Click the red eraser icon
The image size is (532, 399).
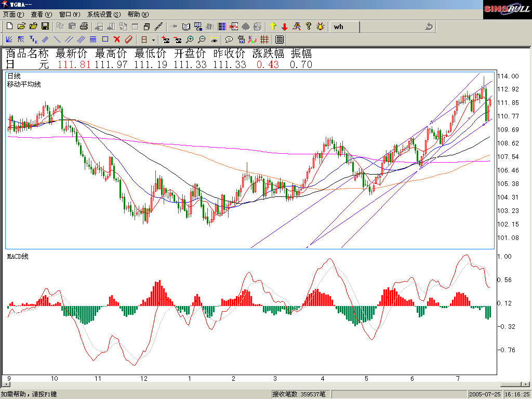pyautogui.click(x=129, y=39)
